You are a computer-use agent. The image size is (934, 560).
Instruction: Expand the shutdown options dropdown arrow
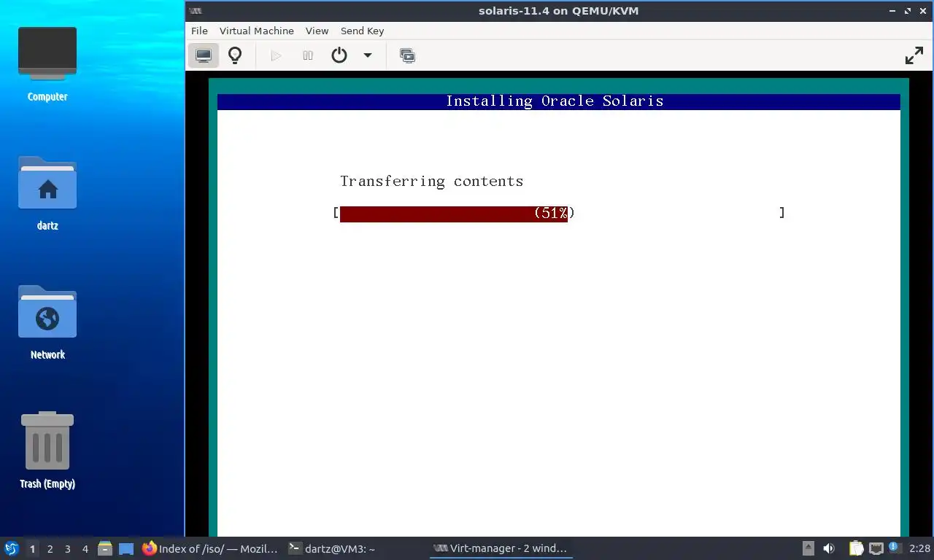tap(368, 55)
